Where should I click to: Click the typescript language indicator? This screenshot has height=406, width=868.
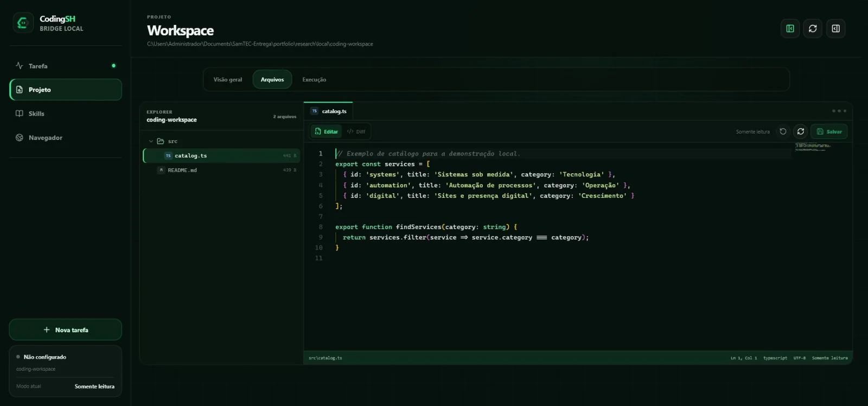pos(775,358)
